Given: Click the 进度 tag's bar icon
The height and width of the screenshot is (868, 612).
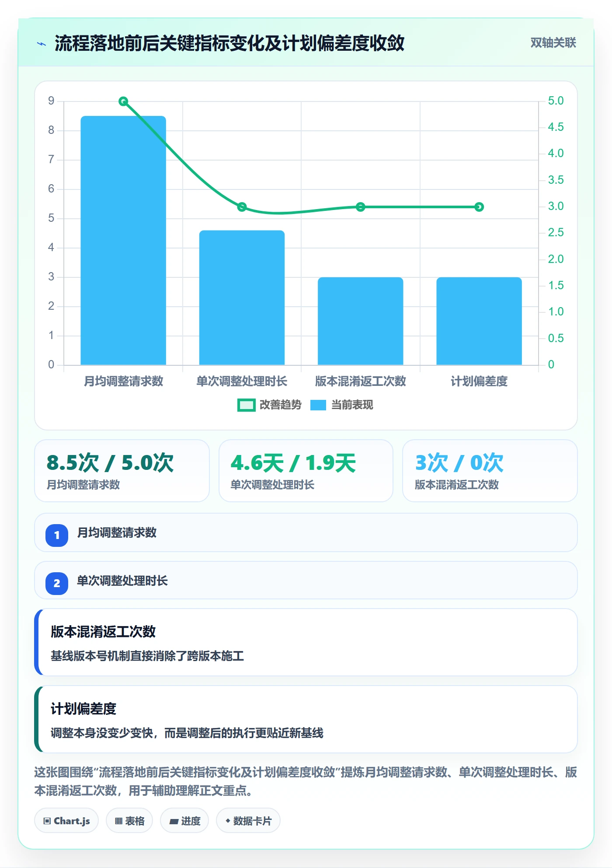Looking at the screenshot, I should coord(174,822).
